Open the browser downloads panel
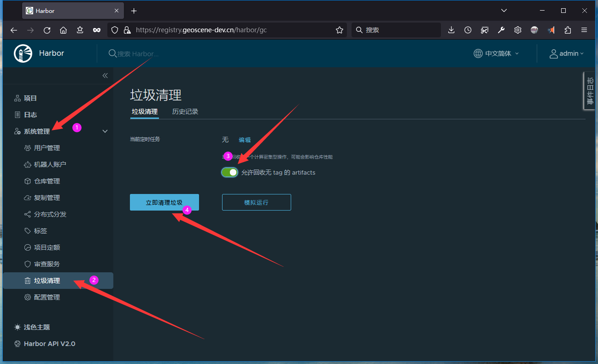Viewport: 598px width, 364px height. coord(451,30)
